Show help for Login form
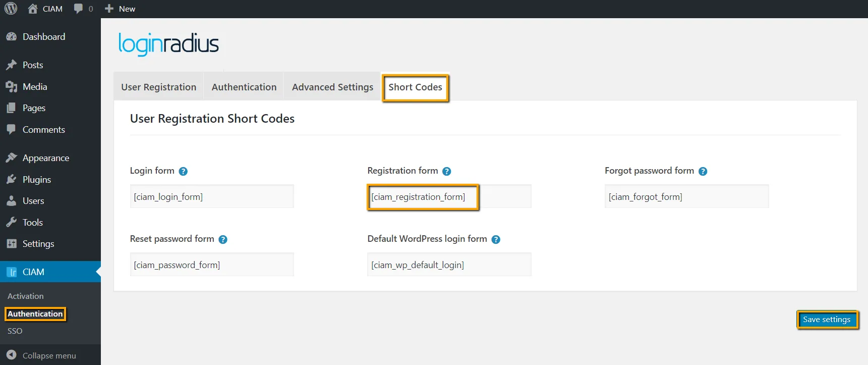 [183, 171]
